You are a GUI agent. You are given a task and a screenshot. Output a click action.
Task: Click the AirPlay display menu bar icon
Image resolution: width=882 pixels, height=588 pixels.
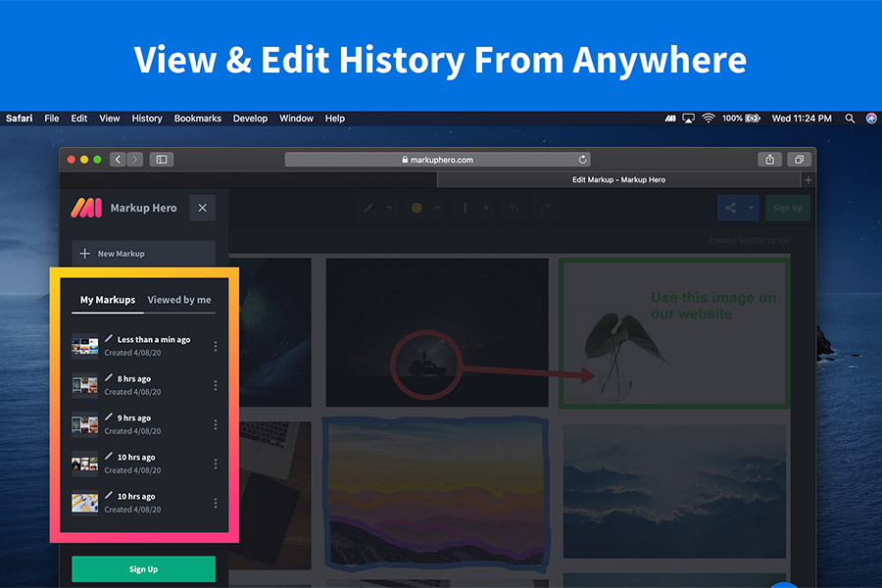[x=689, y=119]
